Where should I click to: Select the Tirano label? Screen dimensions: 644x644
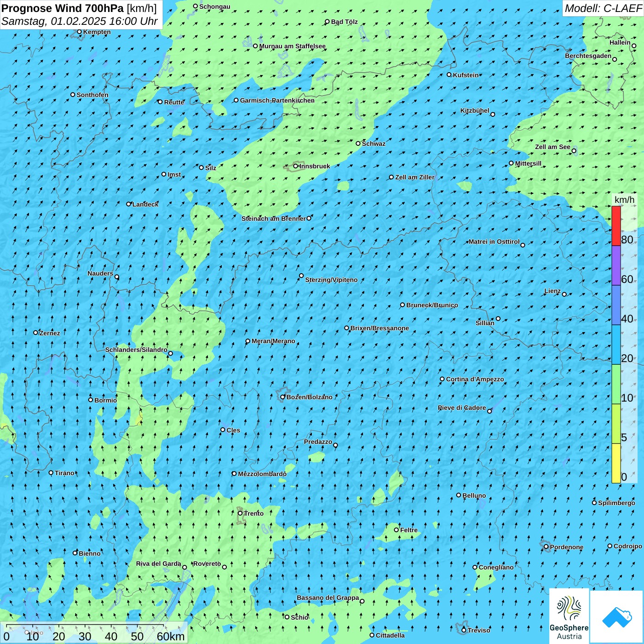pyautogui.click(x=64, y=473)
